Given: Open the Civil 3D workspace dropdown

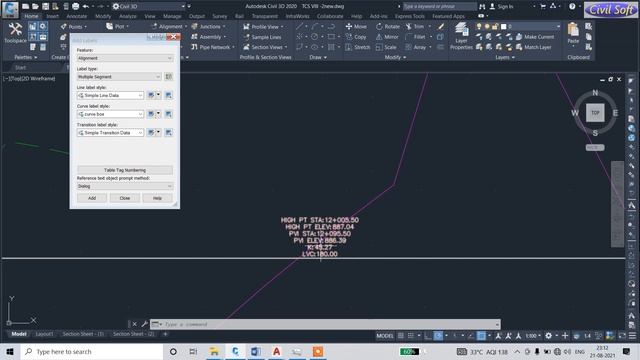Looking at the screenshot, I should coord(149,7).
